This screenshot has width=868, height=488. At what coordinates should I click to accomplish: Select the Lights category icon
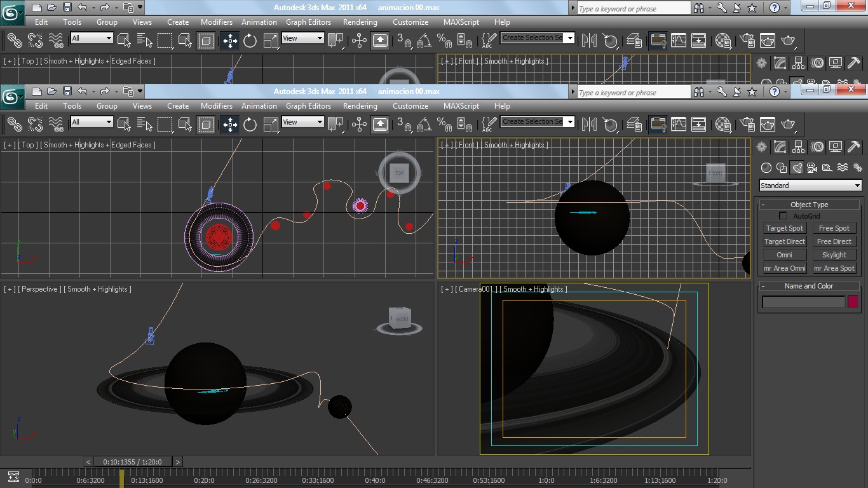coord(797,168)
